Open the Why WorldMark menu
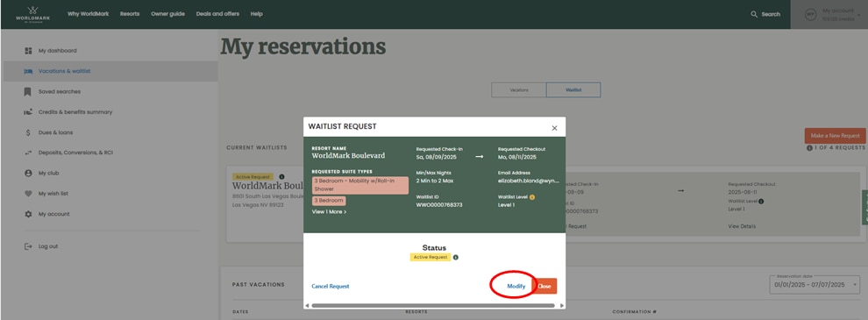The width and height of the screenshot is (868, 320). [x=88, y=14]
